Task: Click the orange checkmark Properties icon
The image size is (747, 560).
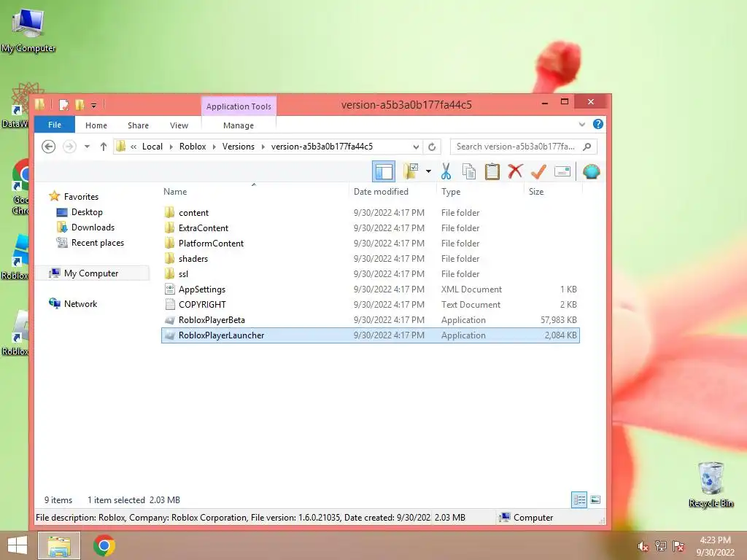Action: coord(538,171)
